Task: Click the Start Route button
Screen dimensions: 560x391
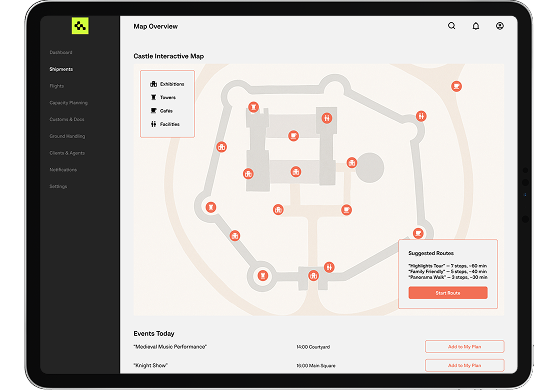Action: tap(448, 293)
